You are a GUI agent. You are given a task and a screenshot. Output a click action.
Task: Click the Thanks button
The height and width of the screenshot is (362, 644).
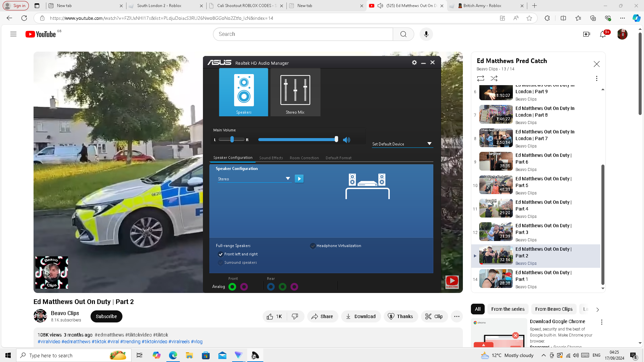point(400,316)
